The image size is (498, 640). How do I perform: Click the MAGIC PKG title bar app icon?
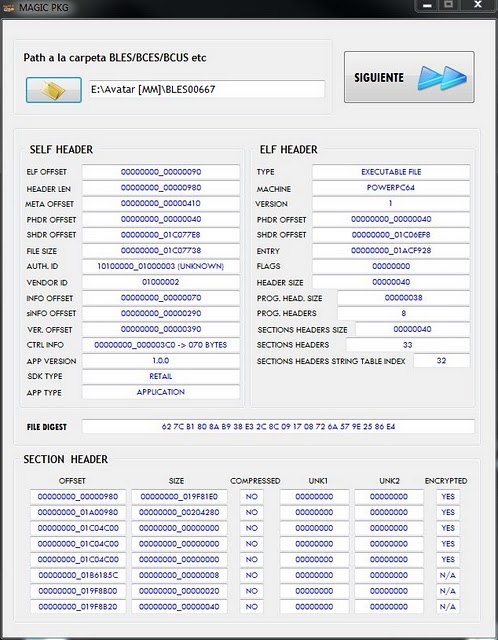pos(9,7)
